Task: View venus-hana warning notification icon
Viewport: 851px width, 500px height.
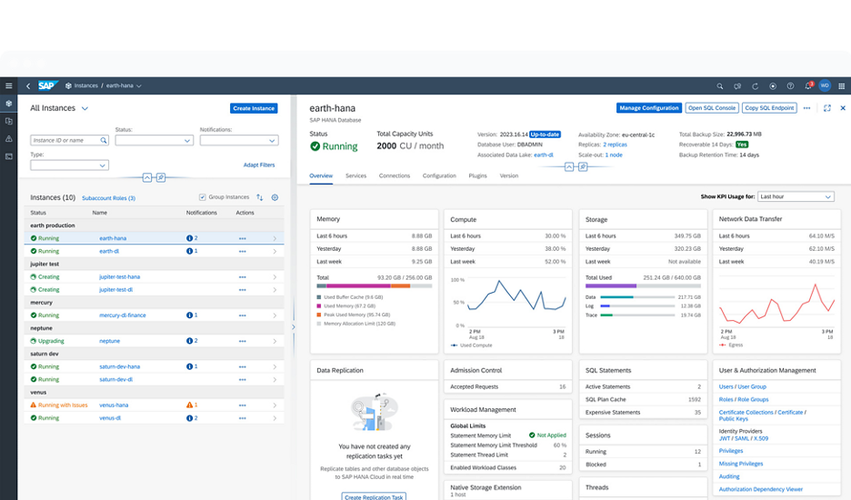Action: (x=189, y=405)
